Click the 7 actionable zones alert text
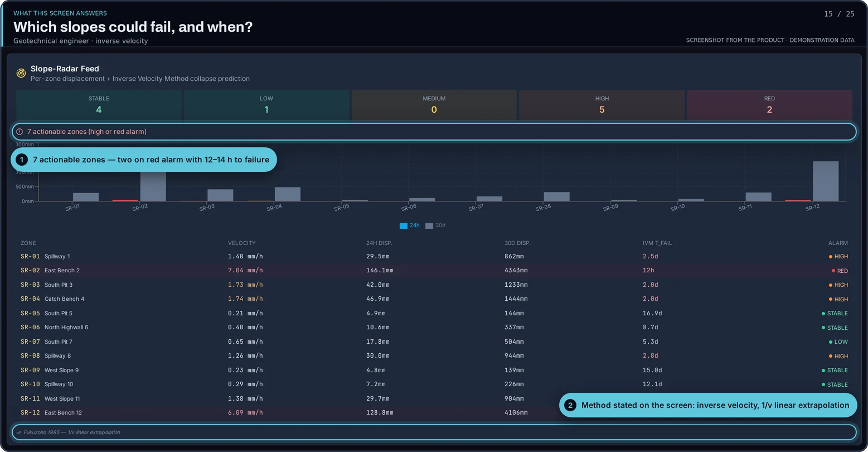868x452 pixels. (87, 132)
